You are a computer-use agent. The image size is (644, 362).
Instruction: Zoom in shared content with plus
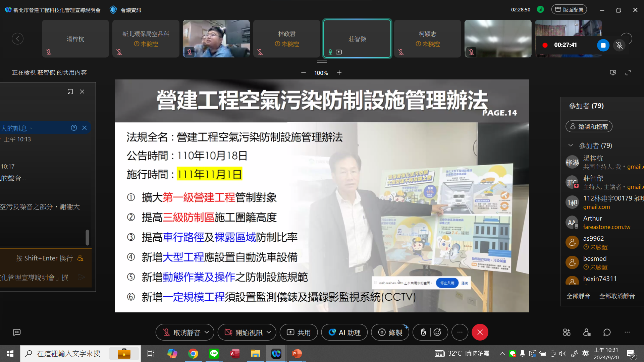tap(339, 73)
